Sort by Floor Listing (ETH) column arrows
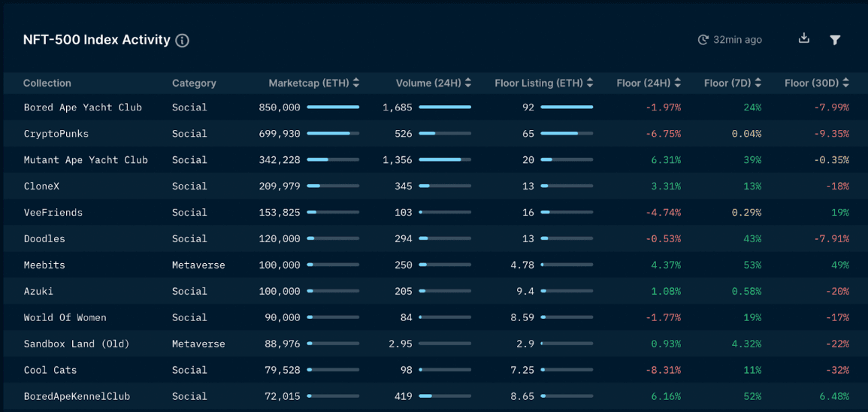This screenshot has height=412, width=868. click(590, 83)
